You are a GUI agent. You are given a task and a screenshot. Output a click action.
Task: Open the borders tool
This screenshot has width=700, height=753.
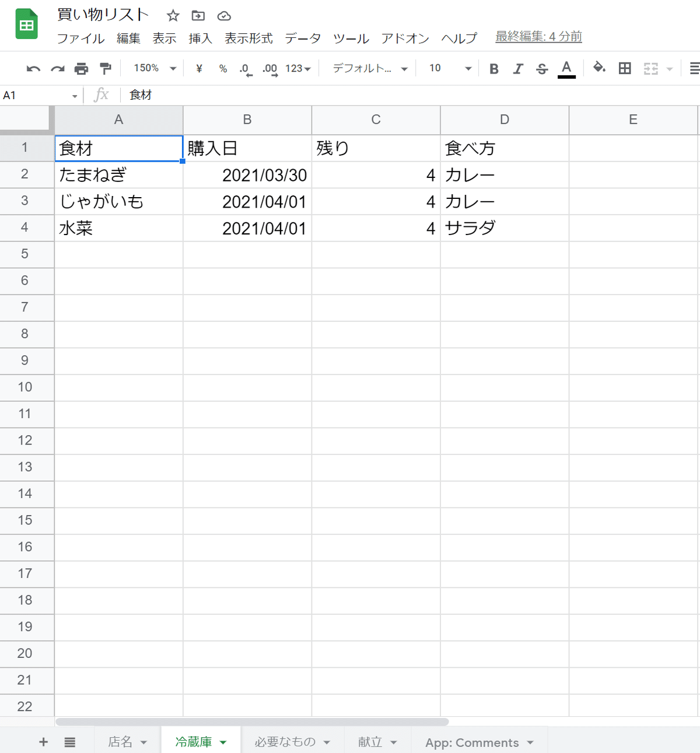pyautogui.click(x=625, y=68)
